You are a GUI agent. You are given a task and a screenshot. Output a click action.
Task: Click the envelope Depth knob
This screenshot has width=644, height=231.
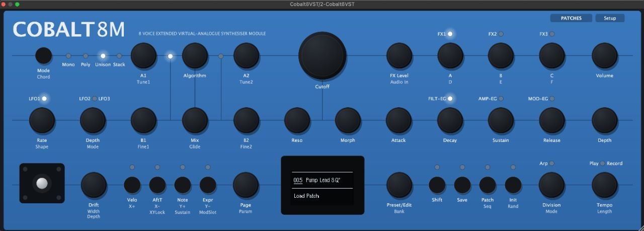604,120
